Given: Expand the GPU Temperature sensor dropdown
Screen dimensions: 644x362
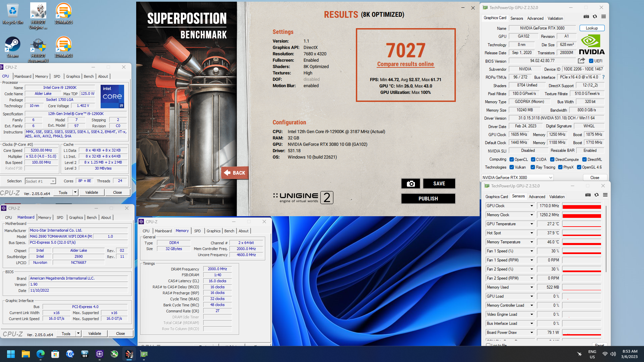Looking at the screenshot, I should click(x=532, y=224).
